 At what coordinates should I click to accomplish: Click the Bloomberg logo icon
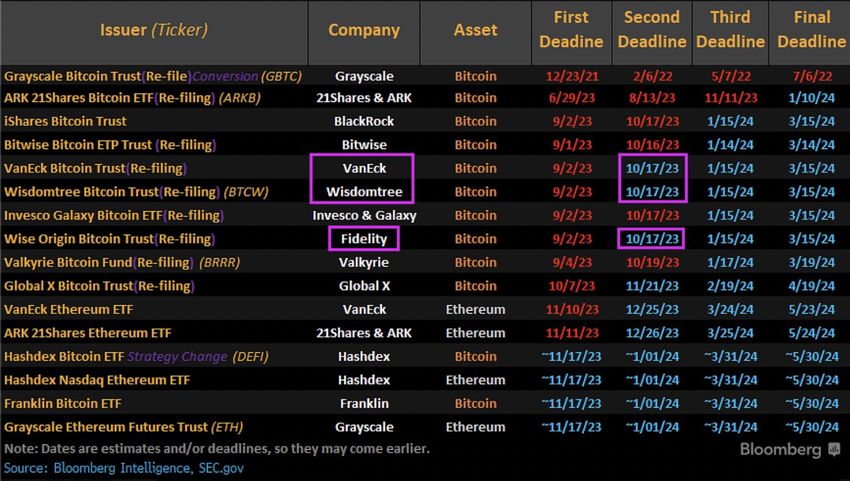[x=837, y=451]
